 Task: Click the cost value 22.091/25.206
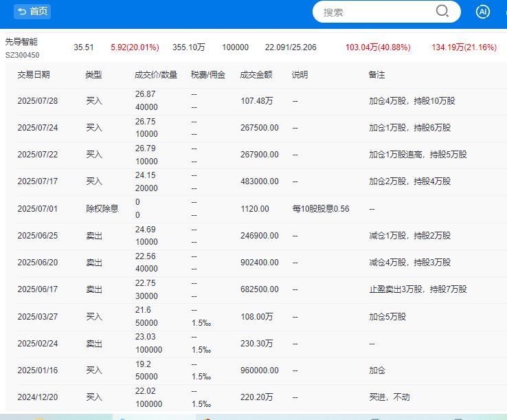coord(291,47)
